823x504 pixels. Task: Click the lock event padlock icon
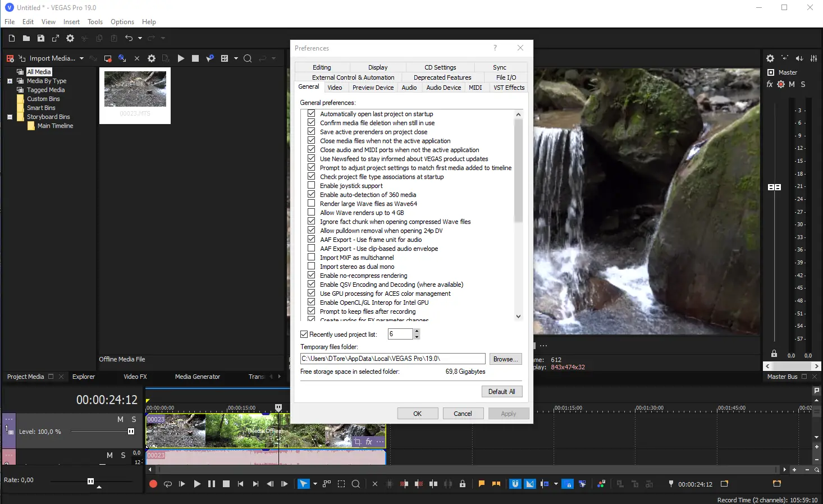coord(463,484)
